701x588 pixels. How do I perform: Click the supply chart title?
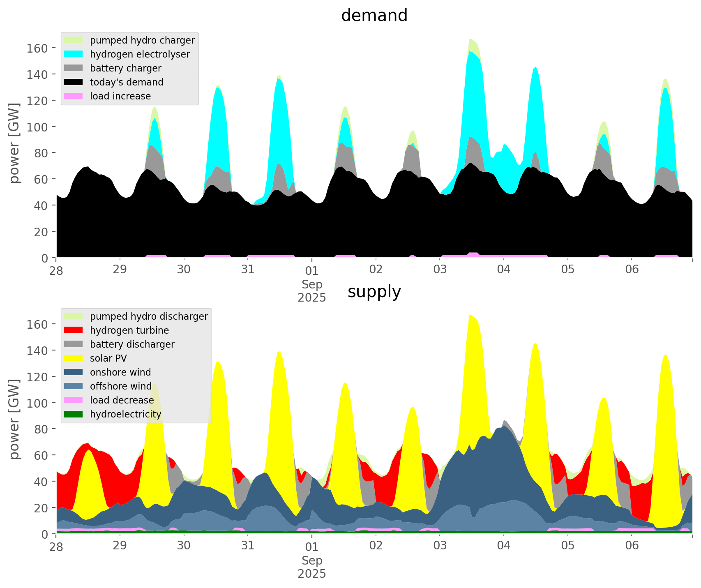click(374, 292)
